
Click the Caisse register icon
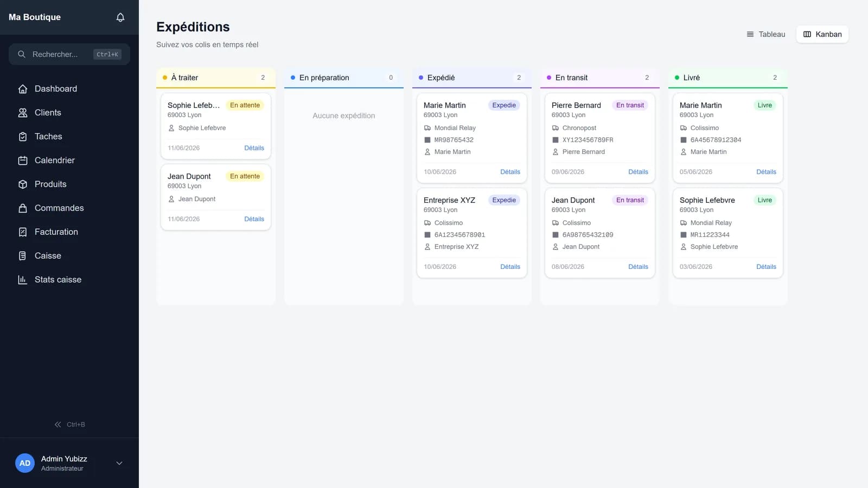pos(23,256)
